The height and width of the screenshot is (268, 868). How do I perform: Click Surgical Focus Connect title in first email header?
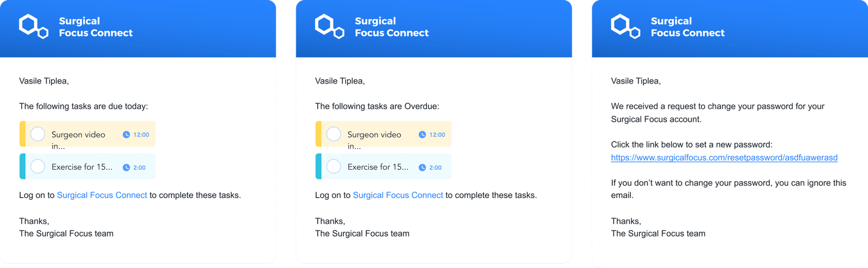95,27
